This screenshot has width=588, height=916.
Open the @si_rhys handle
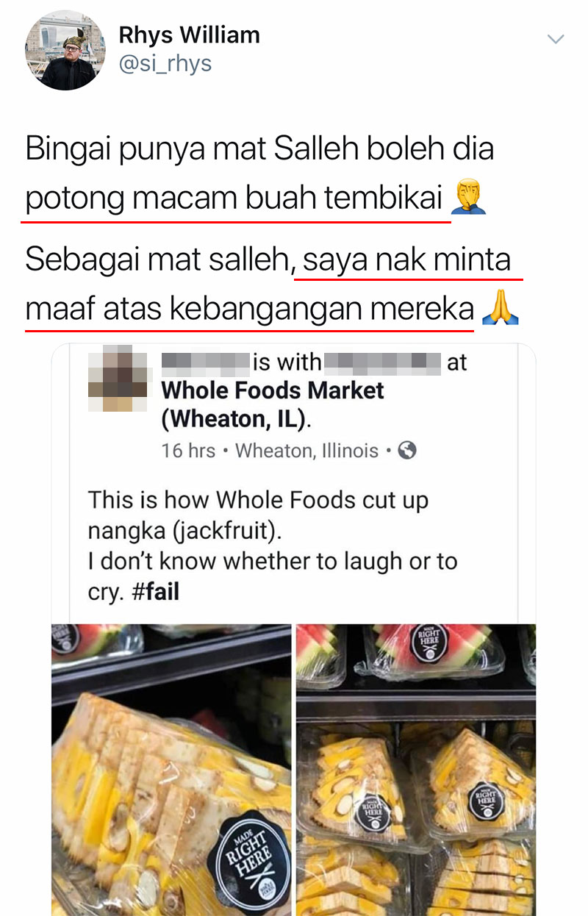165,64
